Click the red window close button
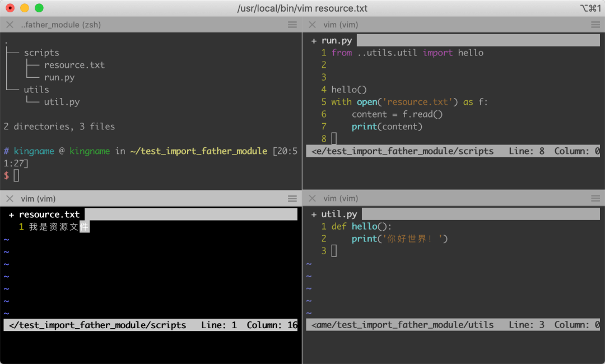 [x=11, y=8]
